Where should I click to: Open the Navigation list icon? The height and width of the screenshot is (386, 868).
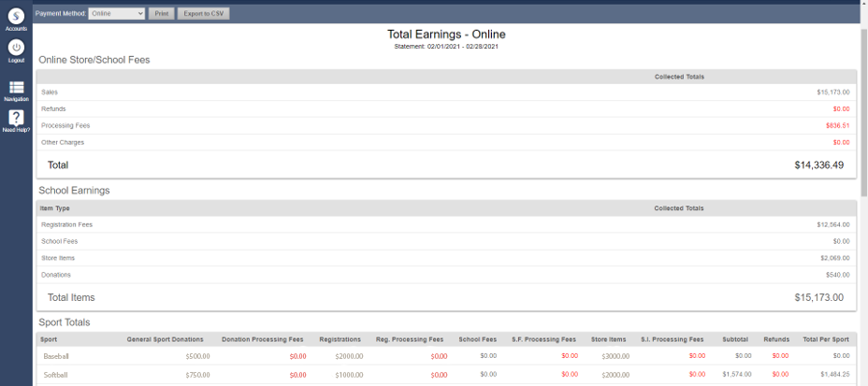pos(16,87)
